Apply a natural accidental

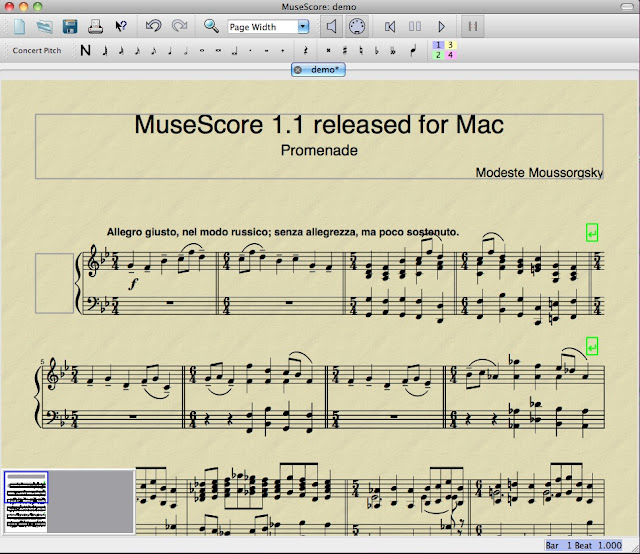tap(361, 51)
